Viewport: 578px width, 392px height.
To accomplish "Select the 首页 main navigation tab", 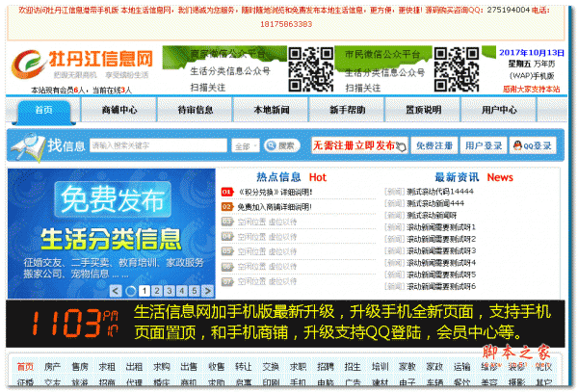I will 43,111.
